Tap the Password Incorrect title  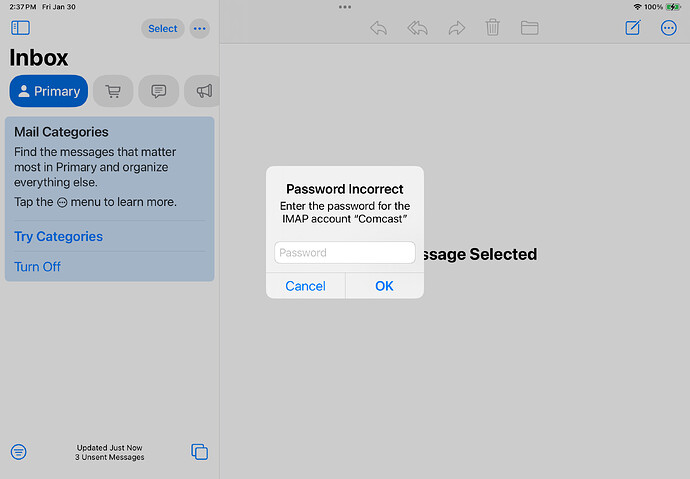coord(345,189)
